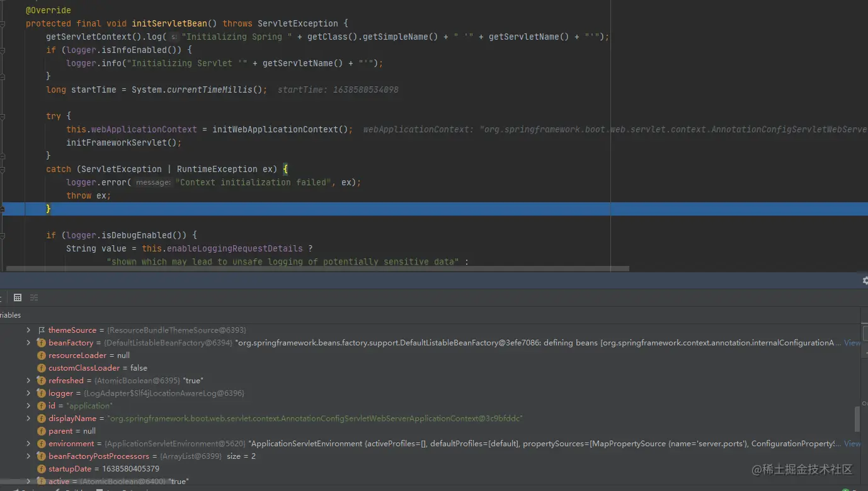The width and height of the screenshot is (868, 491).
Task: Click 'Context initialization failed' string
Action: click(x=254, y=182)
